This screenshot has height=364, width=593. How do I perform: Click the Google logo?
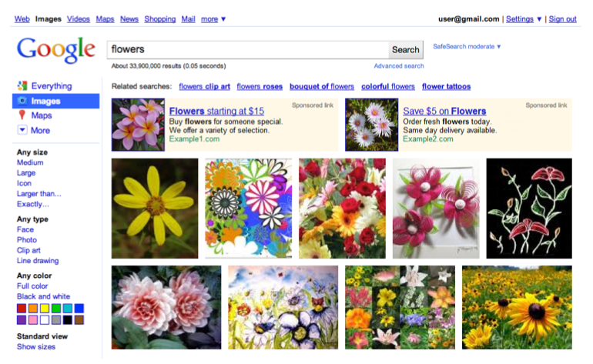pos(56,49)
